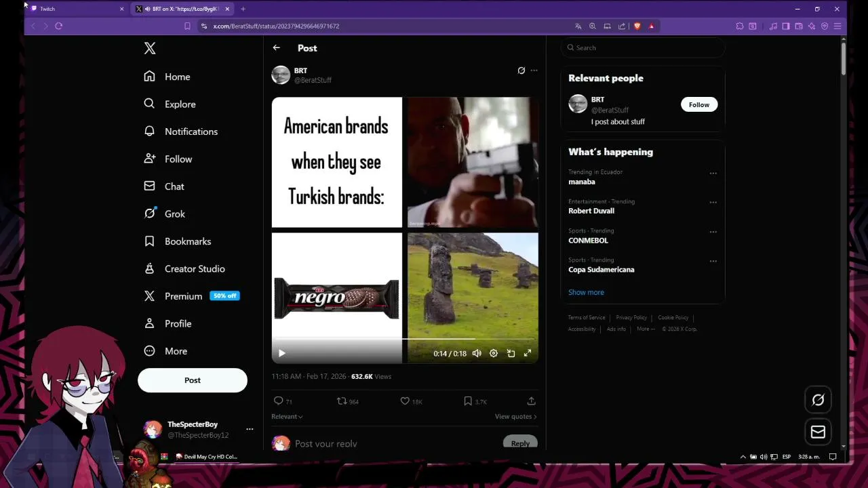This screenshot has width=868, height=488.
Task: Switch to the Twitch browser tab
Action: 77,9
